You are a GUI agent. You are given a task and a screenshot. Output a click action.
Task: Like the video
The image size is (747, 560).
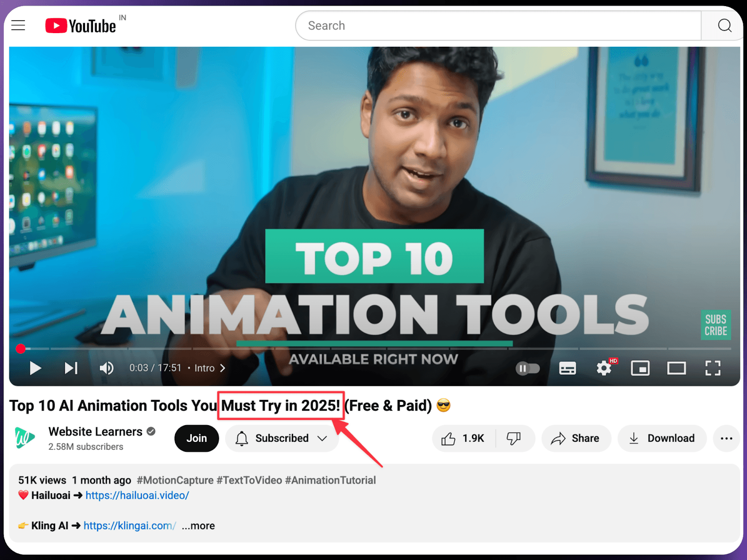pos(464,438)
